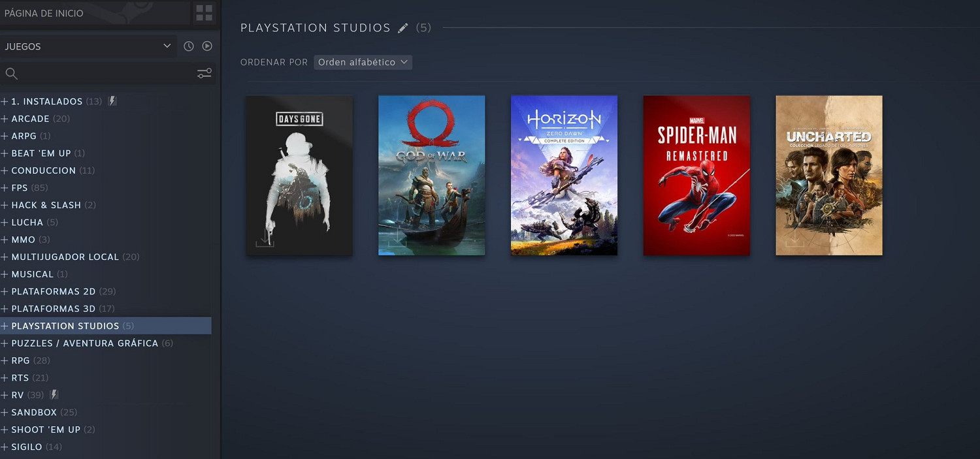Click the ready-to-play filter icon

[207, 46]
